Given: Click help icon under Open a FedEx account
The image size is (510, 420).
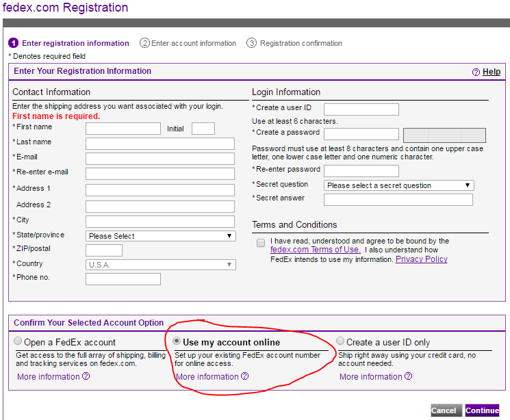Looking at the screenshot, I should 86,376.
